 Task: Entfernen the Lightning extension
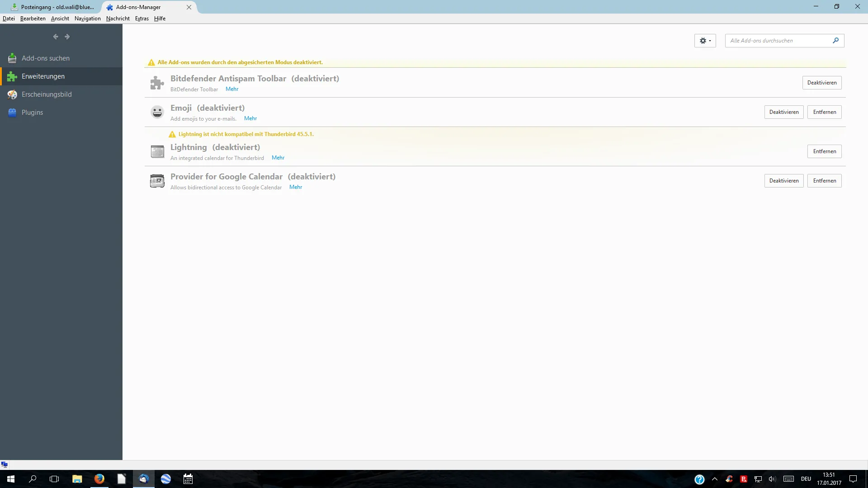click(x=825, y=151)
